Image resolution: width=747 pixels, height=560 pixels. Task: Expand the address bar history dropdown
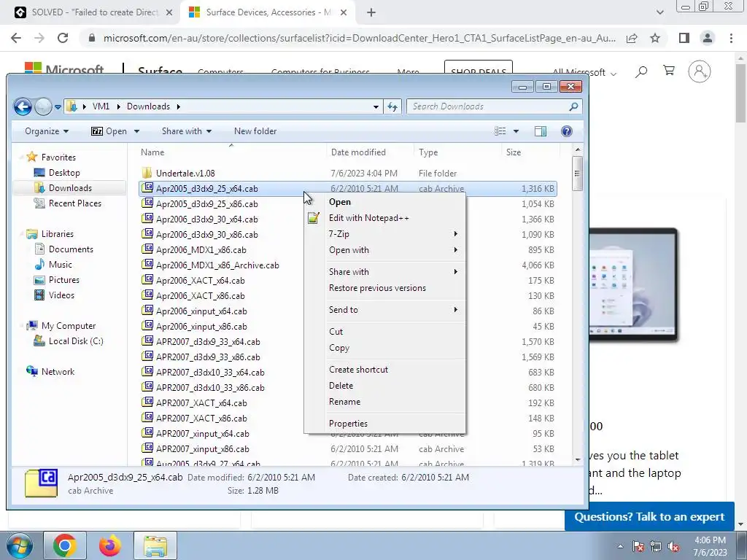click(376, 106)
